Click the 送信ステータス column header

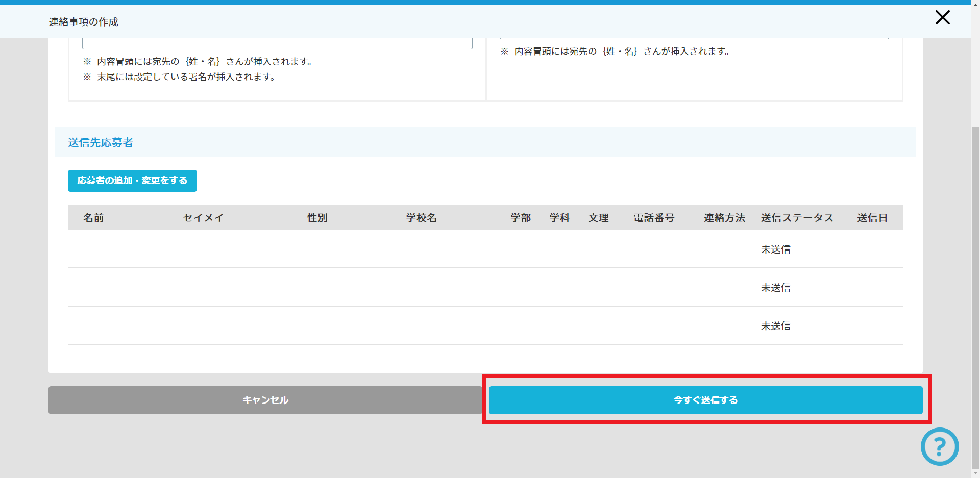797,218
